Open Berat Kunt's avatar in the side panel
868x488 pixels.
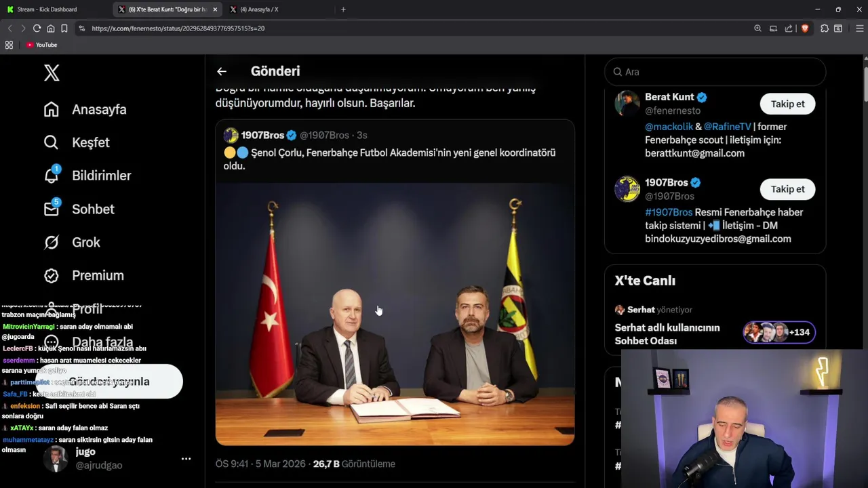pos(627,104)
